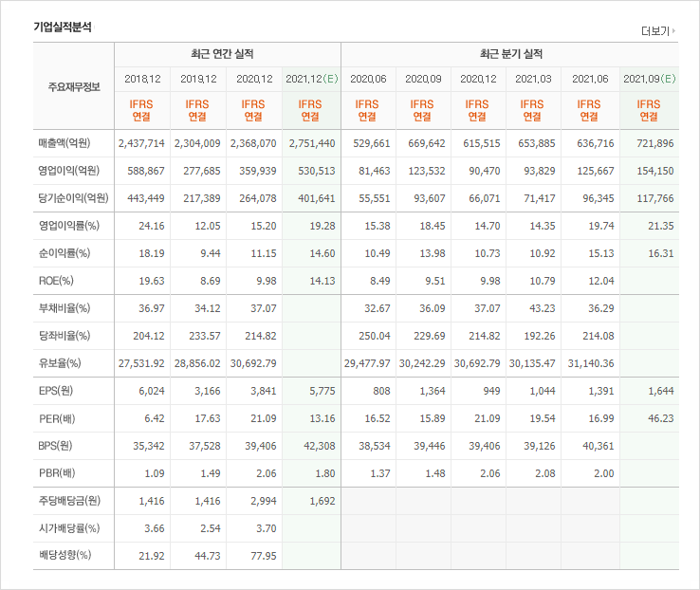Viewport: 700px width, 590px height.
Task: Click the dividend per share value 1,692
Action: [x=322, y=502]
